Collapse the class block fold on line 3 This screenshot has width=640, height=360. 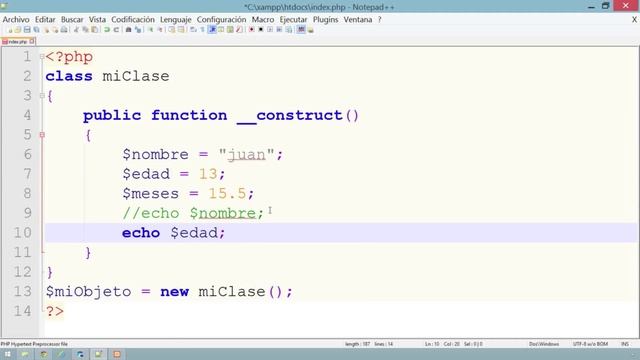point(42,96)
